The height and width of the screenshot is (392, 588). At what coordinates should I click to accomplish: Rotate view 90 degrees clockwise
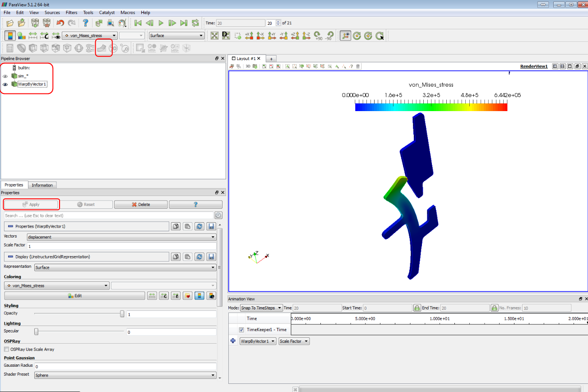tap(319, 36)
